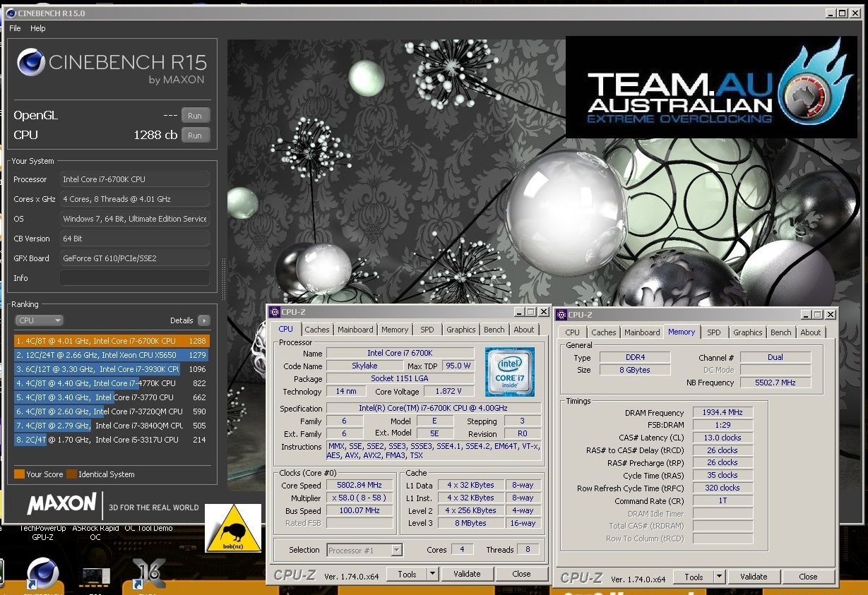Click the DRAM Frequency 1934.4 MHz value

click(723, 413)
